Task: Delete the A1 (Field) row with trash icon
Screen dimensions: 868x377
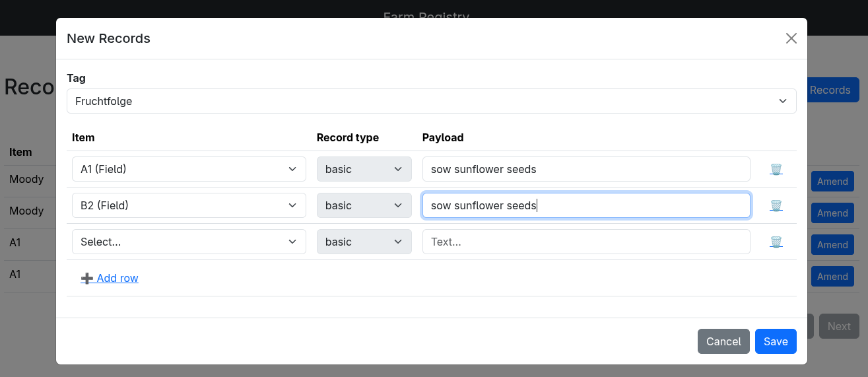Action: coord(776,170)
